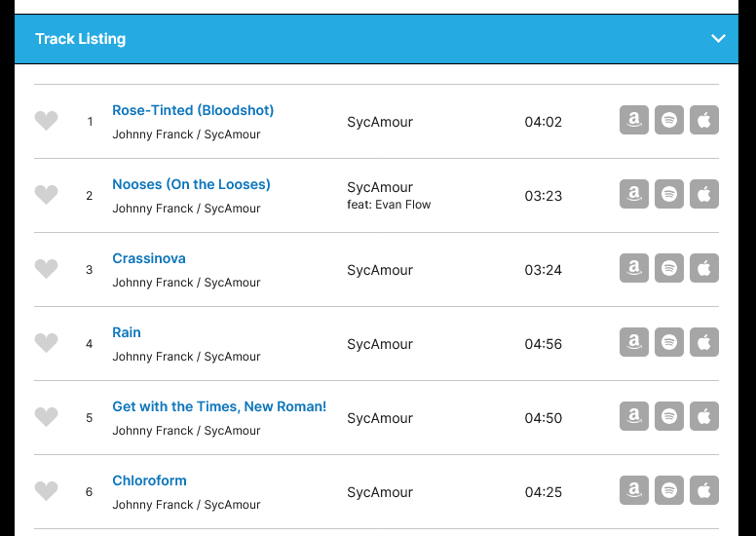The width and height of the screenshot is (756, 536).
Task: Open Get with the Times, New Roman! link
Action: pyautogui.click(x=219, y=406)
